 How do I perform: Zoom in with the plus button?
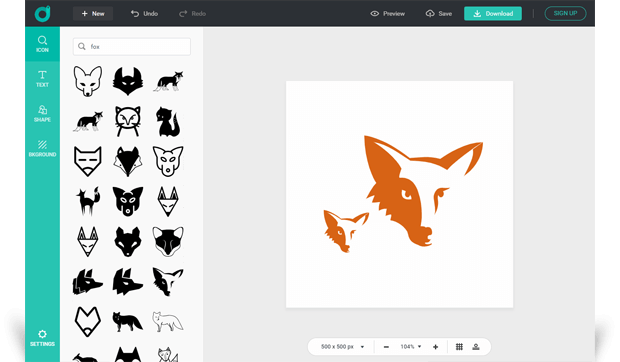coord(435,347)
